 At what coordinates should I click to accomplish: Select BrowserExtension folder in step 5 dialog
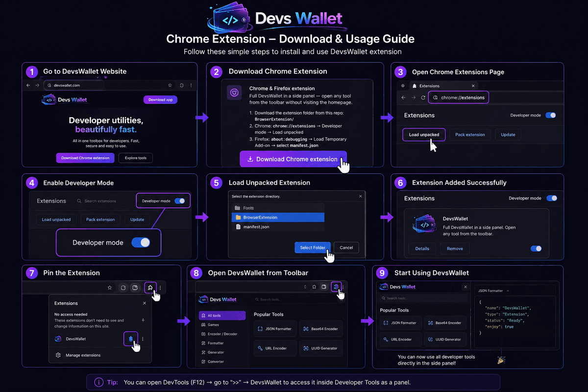tap(278, 217)
